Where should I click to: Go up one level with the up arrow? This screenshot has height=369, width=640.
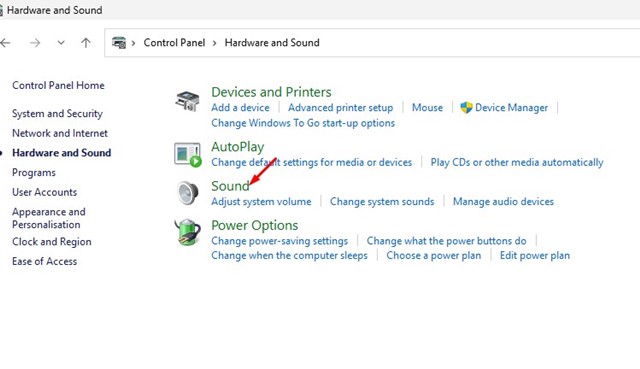86,42
